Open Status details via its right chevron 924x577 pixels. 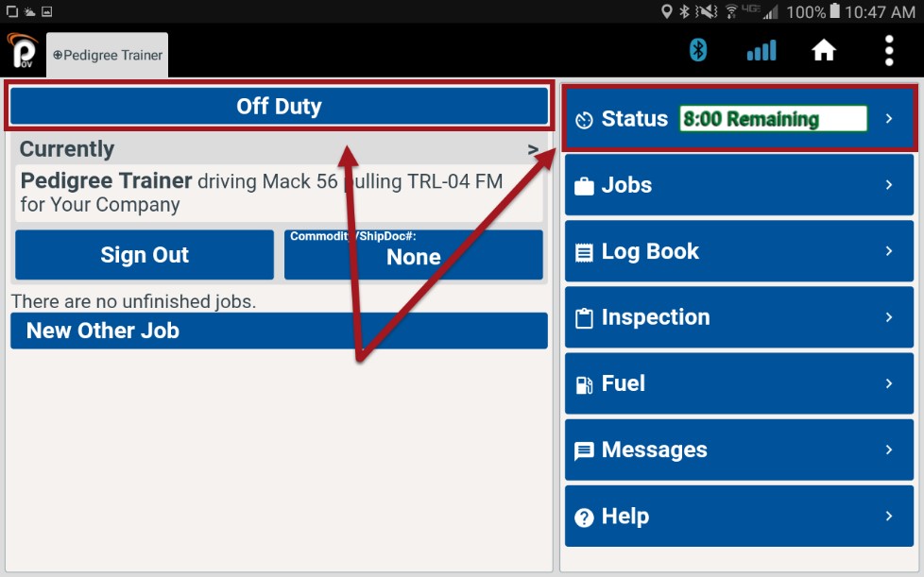pyautogui.click(x=889, y=118)
